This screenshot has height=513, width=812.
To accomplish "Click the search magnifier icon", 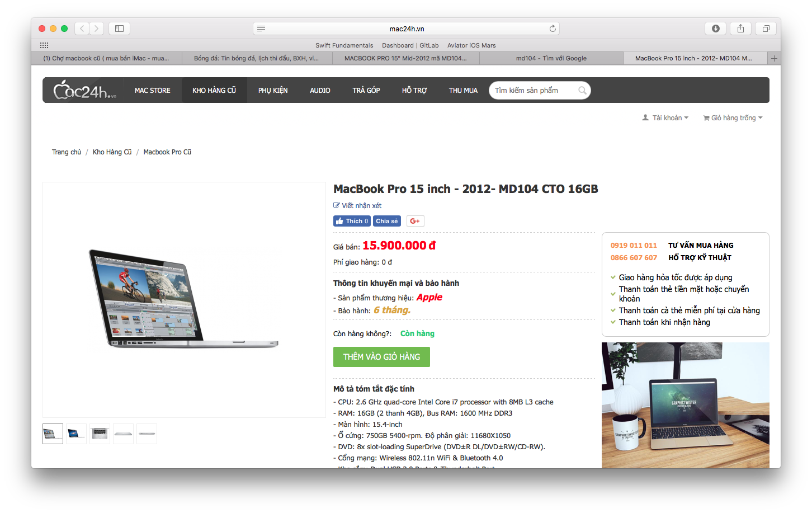I will [x=582, y=90].
